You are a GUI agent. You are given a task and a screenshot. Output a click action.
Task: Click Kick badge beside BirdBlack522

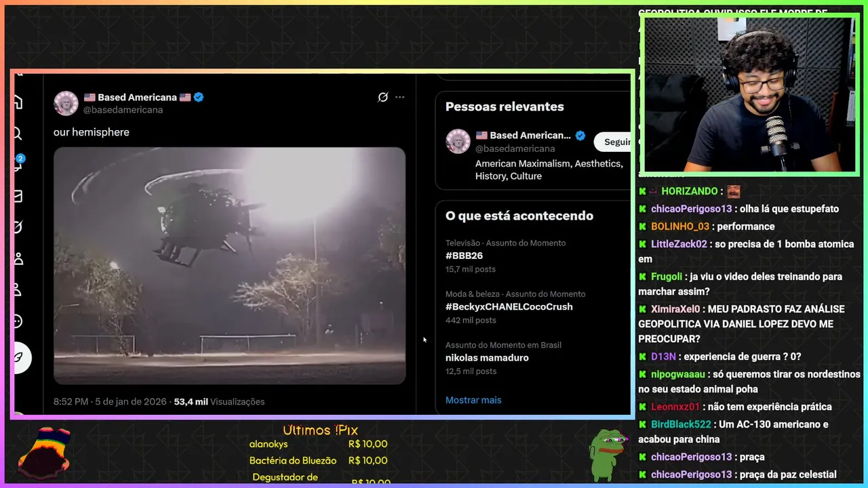point(642,424)
